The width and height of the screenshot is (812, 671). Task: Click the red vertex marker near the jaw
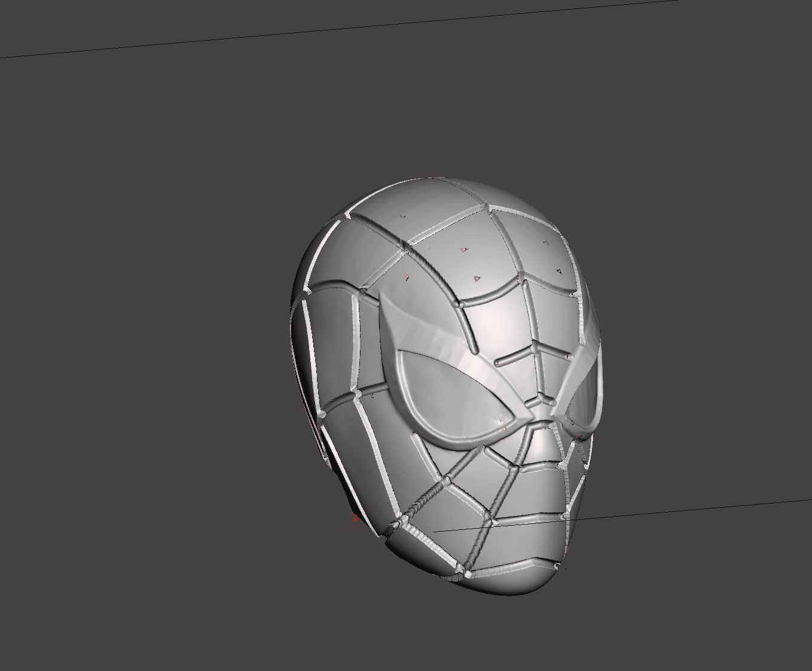tap(355, 519)
